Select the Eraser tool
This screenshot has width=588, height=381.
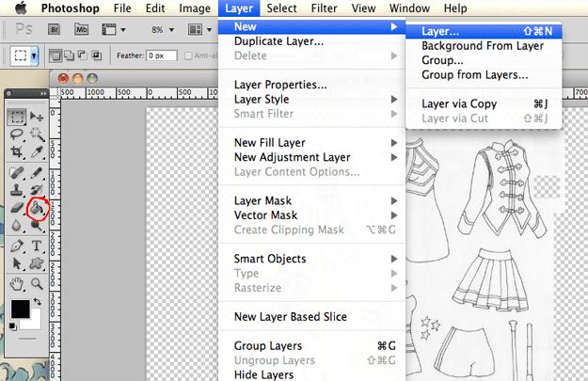(x=17, y=207)
